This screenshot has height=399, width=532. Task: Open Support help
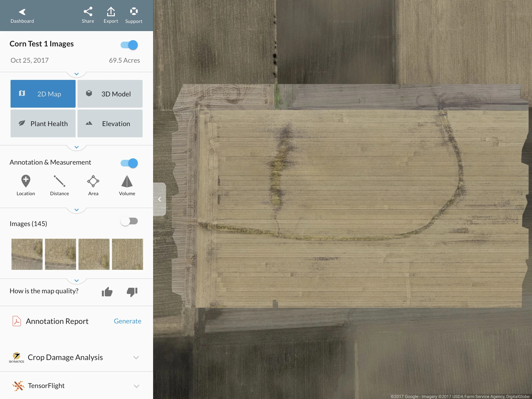(x=134, y=15)
